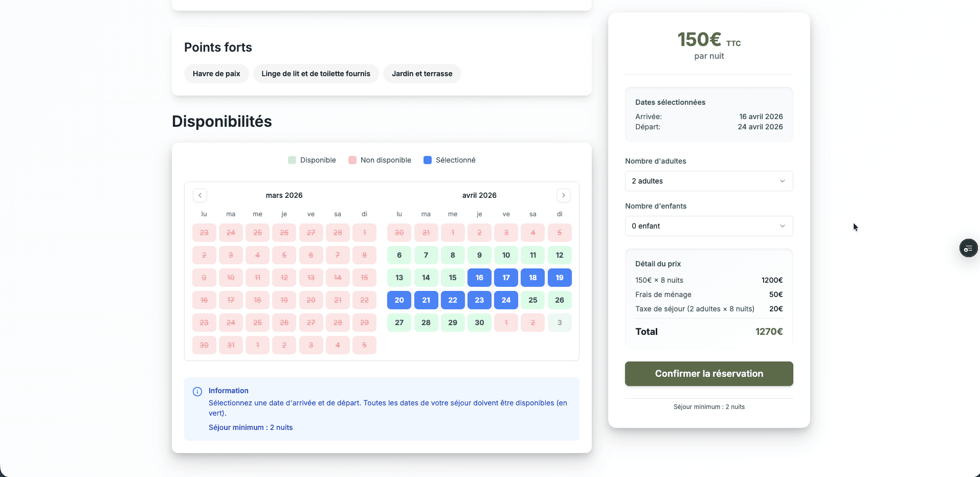Click the Information circle icon

click(197, 392)
